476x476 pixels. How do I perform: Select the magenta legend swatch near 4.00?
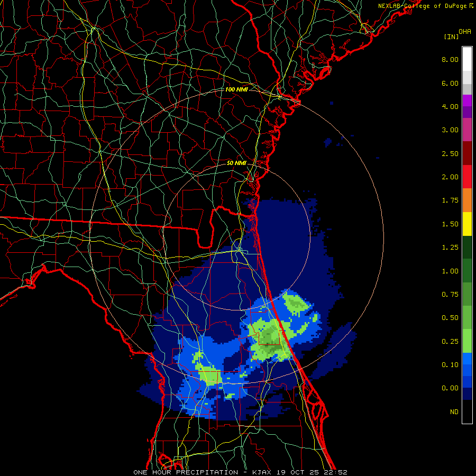point(467,100)
